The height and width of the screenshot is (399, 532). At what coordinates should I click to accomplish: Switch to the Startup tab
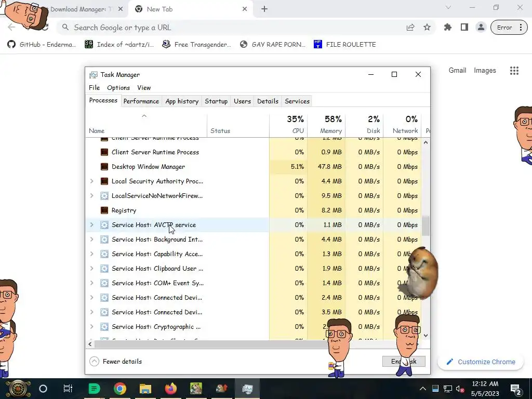tap(216, 101)
